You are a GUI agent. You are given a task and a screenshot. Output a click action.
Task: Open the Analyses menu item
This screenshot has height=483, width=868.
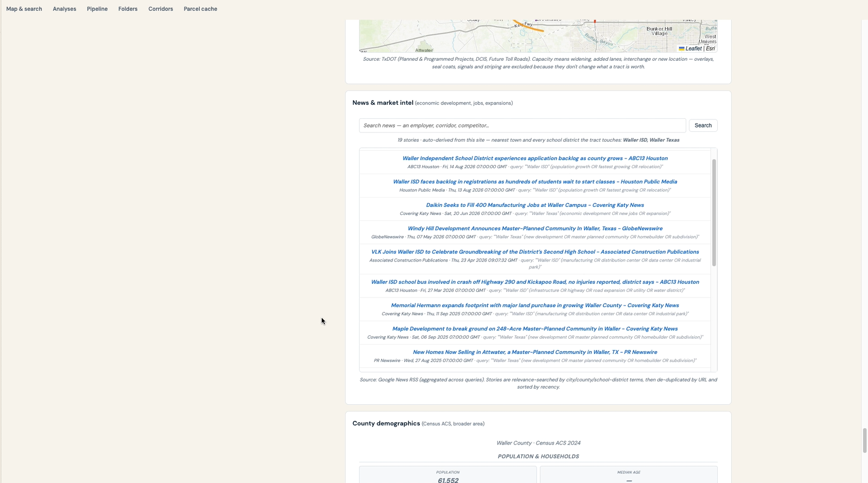pyautogui.click(x=64, y=9)
